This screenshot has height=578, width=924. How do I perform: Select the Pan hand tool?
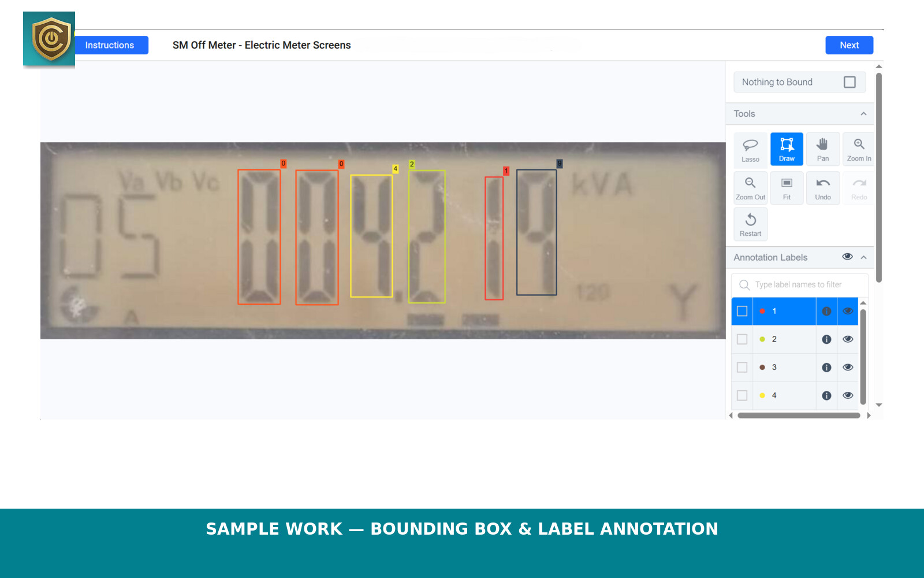click(823, 149)
